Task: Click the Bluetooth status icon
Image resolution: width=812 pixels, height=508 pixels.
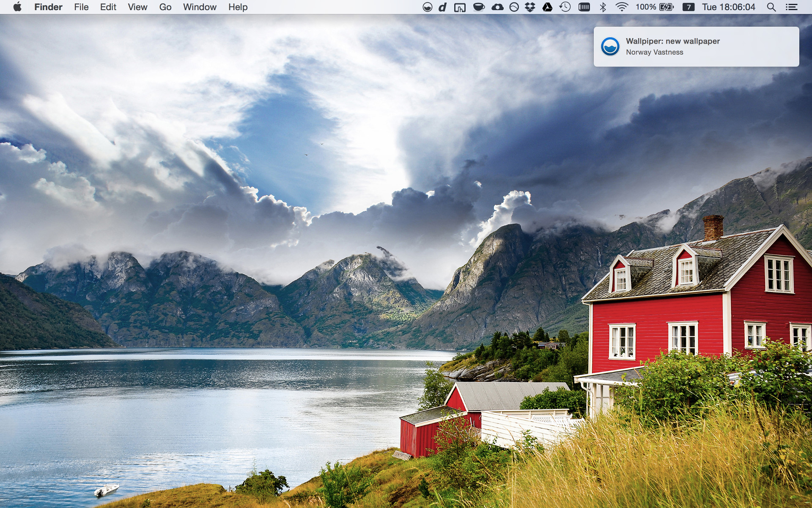Action: [x=603, y=7]
